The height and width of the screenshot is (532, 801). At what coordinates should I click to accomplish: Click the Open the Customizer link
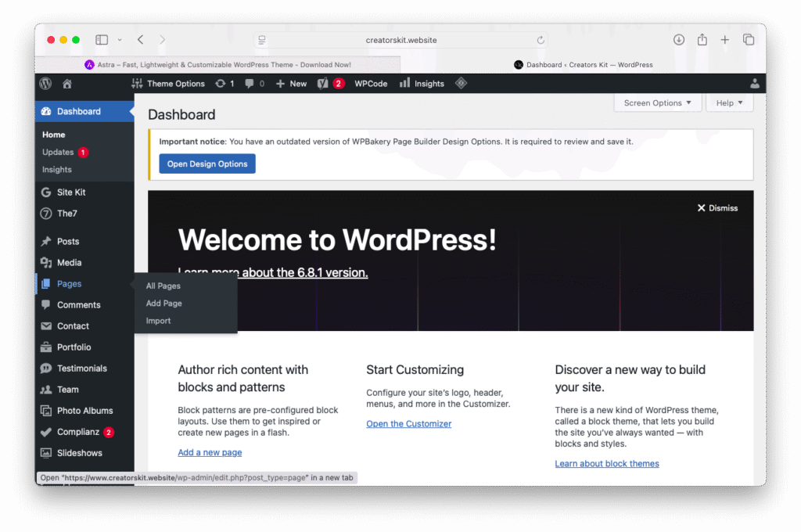408,424
